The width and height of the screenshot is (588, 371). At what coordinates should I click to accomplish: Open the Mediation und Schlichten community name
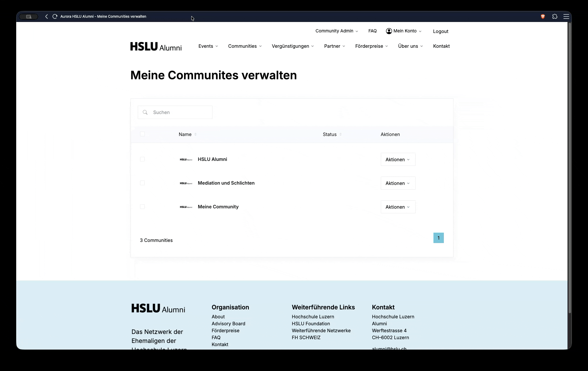(x=226, y=183)
